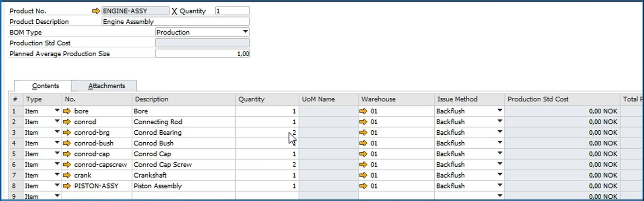This screenshot has width=644, height=201.
Task: Open link arrow for crank item
Action: point(67,175)
